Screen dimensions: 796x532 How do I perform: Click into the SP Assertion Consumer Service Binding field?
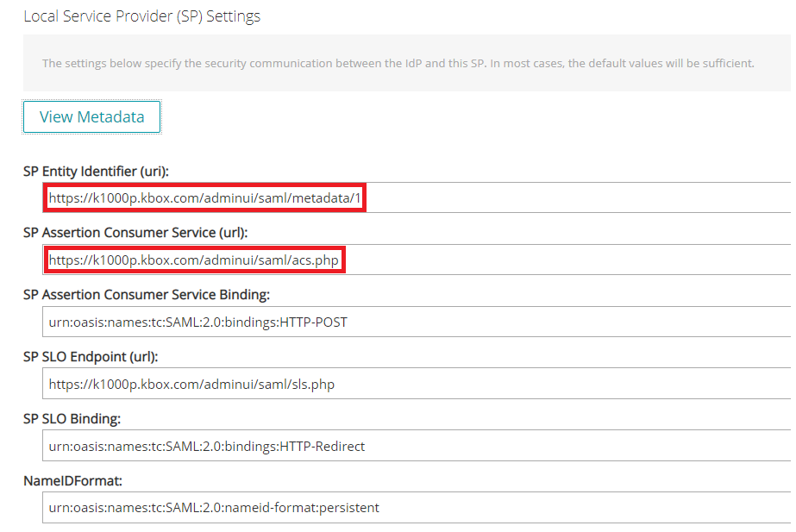tap(417, 322)
